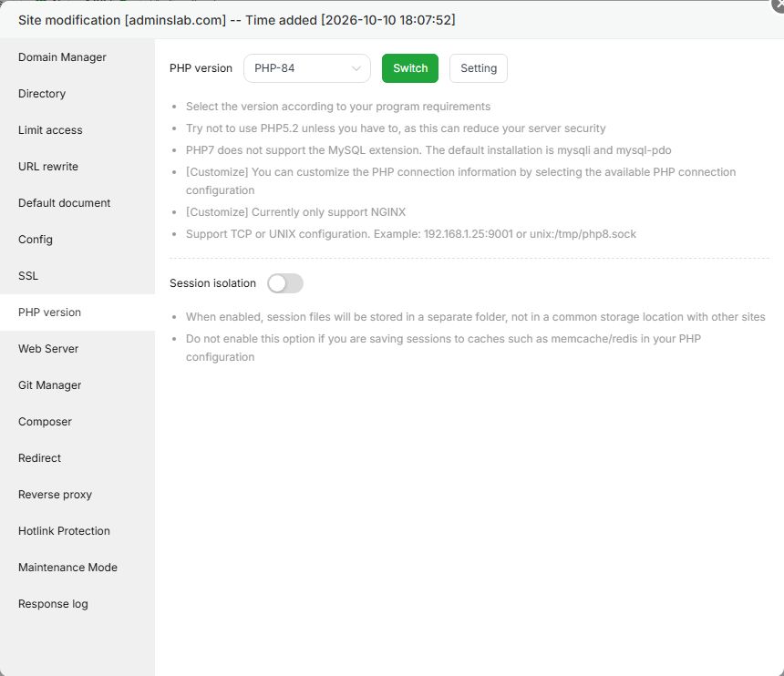Open Reverse proxy settings
The image size is (784, 676).
click(77, 495)
